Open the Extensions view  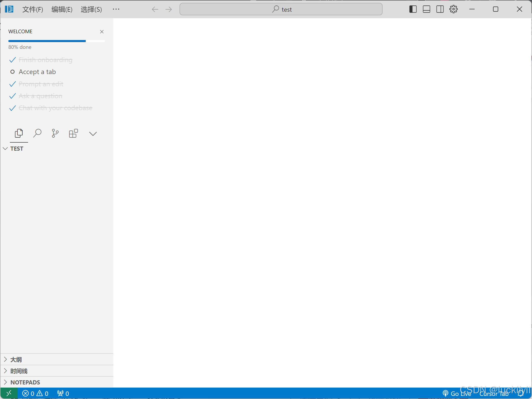73,134
